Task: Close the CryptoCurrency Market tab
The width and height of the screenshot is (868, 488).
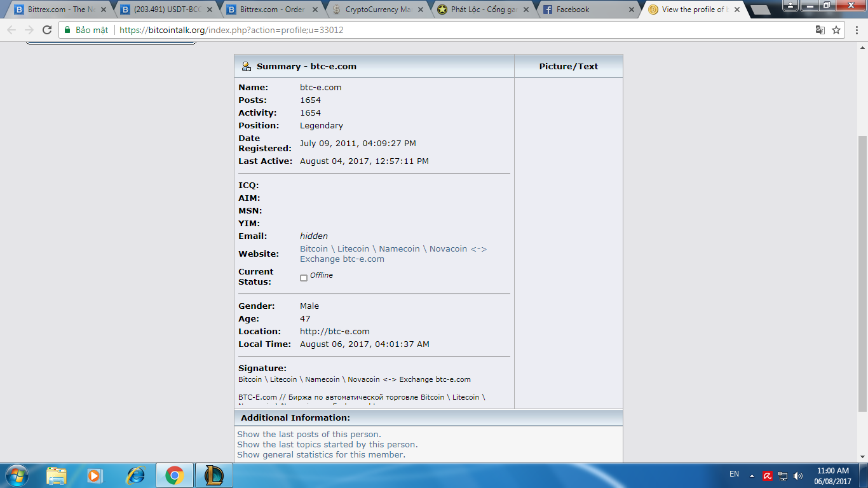Action: pyautogui.click(x=421, y=10)
